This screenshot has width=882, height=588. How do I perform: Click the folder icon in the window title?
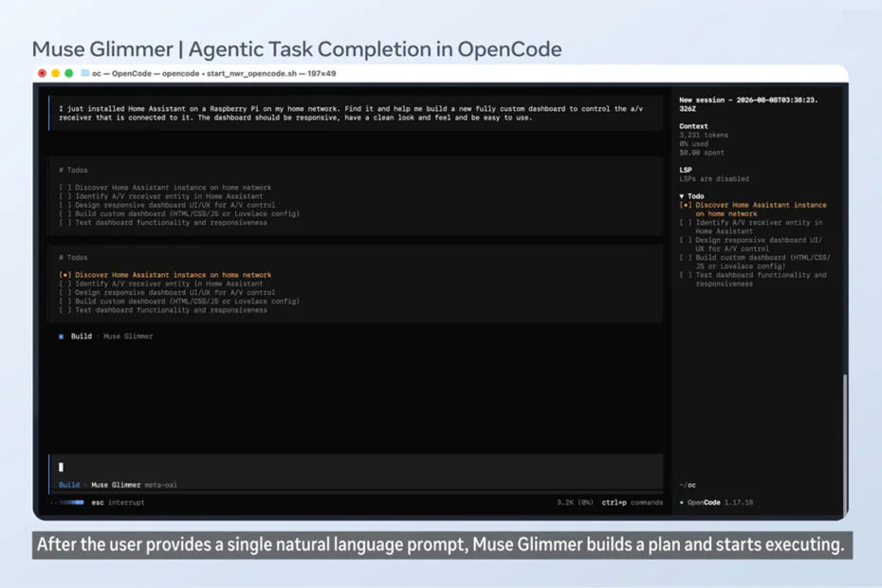pyautogui.click(x=85, y=73)
